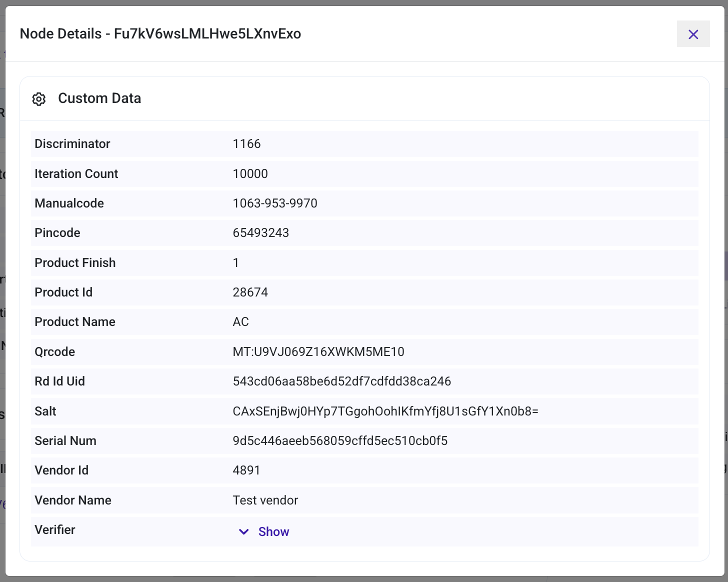
Task: Click the Vendor Id value 4891
Action: 246,470
